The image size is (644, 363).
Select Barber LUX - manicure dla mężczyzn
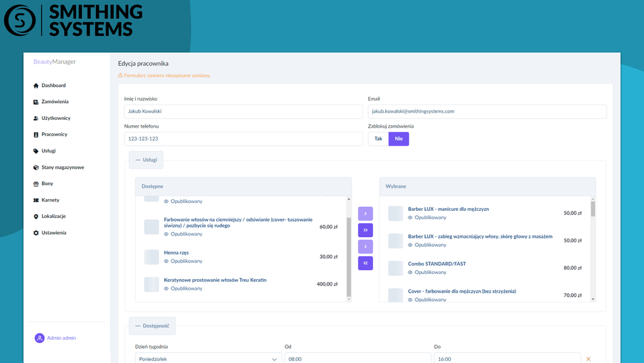486,213
